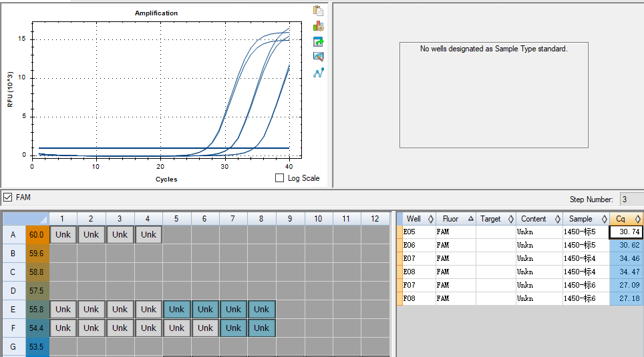Select the Cq value 34.46 cell
Screen dimensions: 644x357
pyautogui.click(x=626, y=258)
